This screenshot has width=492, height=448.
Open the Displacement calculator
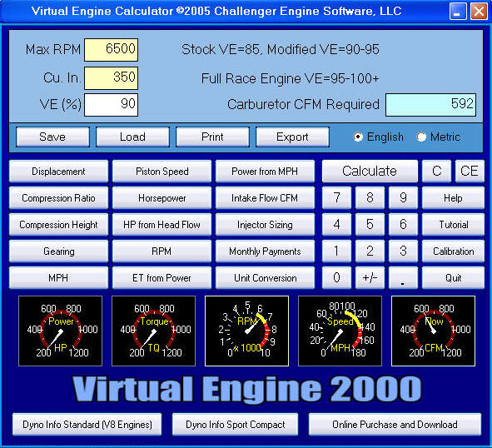pos(58,172)
